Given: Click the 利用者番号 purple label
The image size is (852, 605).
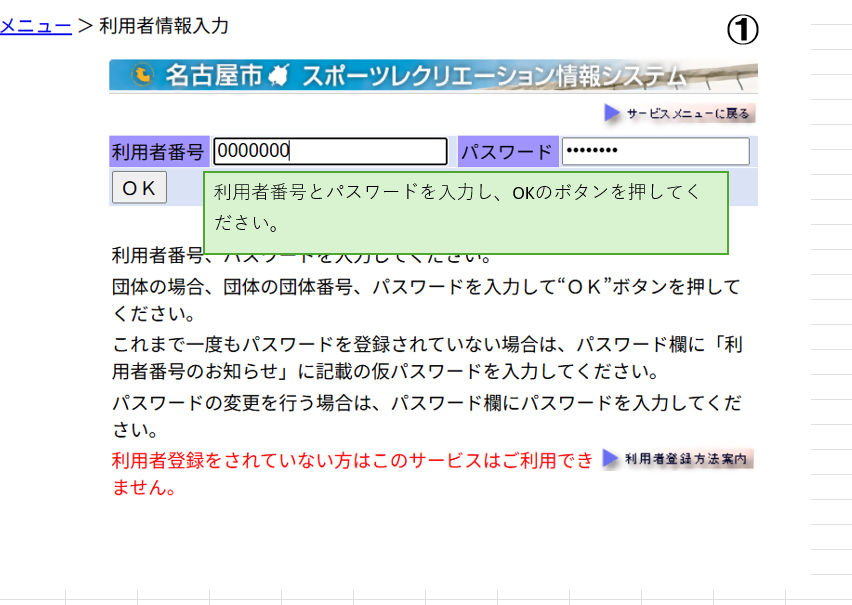Looking at the screenshot, I should [x=158, y=152].
